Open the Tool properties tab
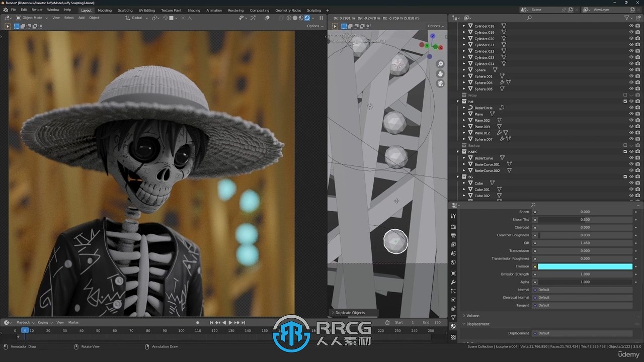This screenshot has width=644, height=362. [x=453, y=216]
